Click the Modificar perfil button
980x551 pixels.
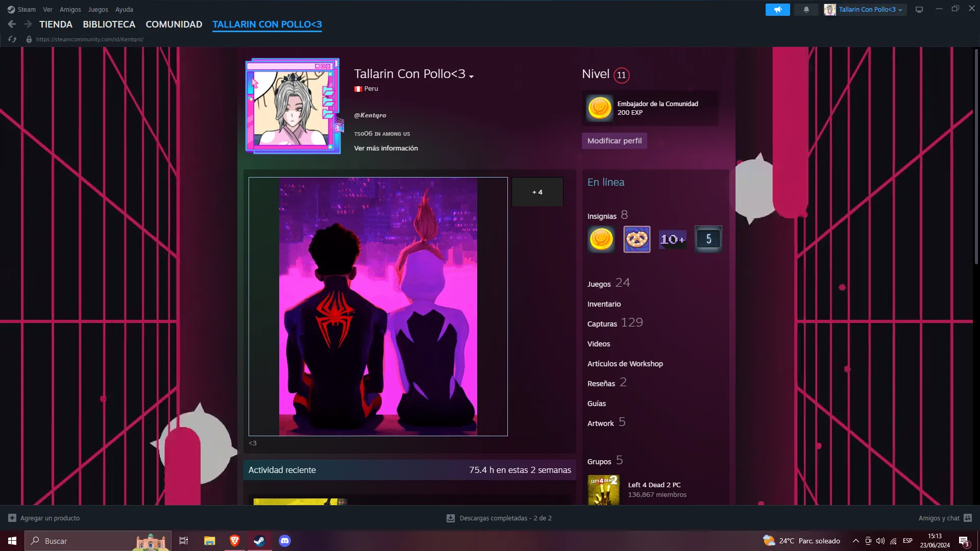tap(614, 141)
